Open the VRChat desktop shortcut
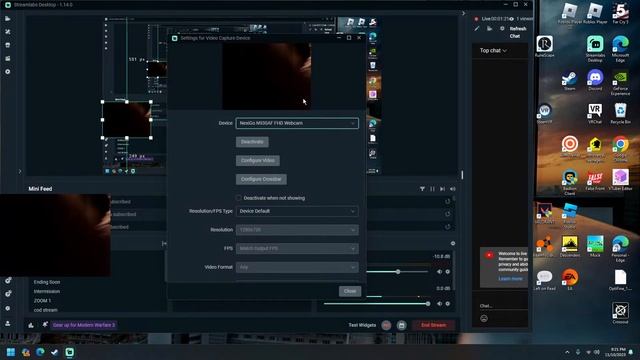This screenshot has width=640, height=360. tap(595, 113)
